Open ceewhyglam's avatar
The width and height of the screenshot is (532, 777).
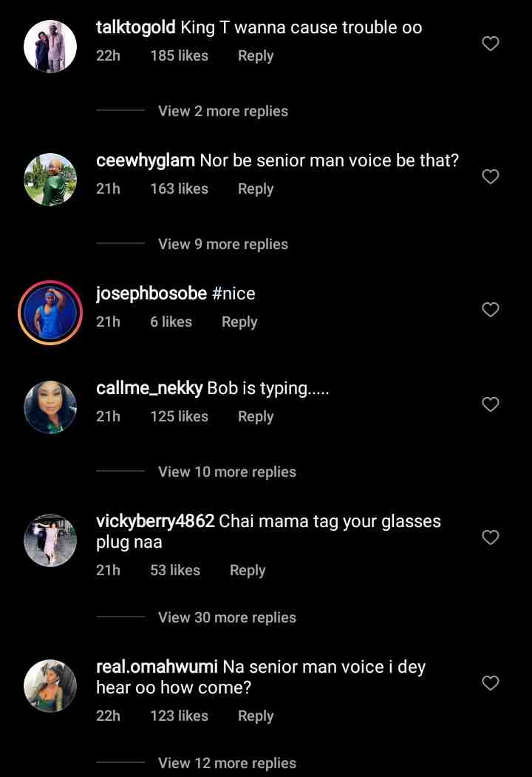[50, 180]
